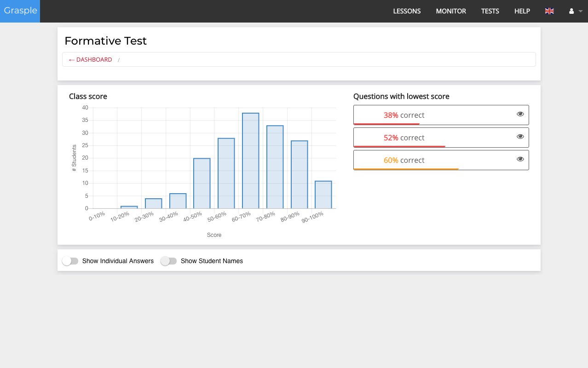Preview the 52% correct question via eye icon
Image resolution: width=588 pixels, height=368 pixels.
(x=520, y=136)
